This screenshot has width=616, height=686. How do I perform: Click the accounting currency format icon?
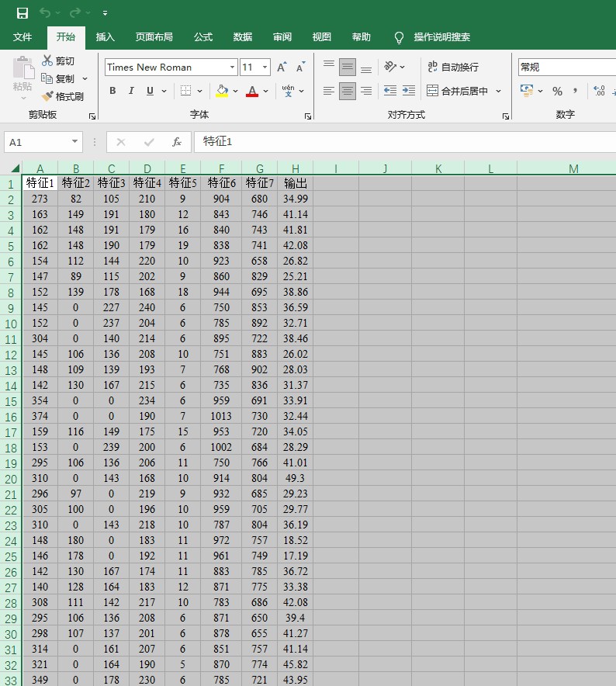(526, 91)
